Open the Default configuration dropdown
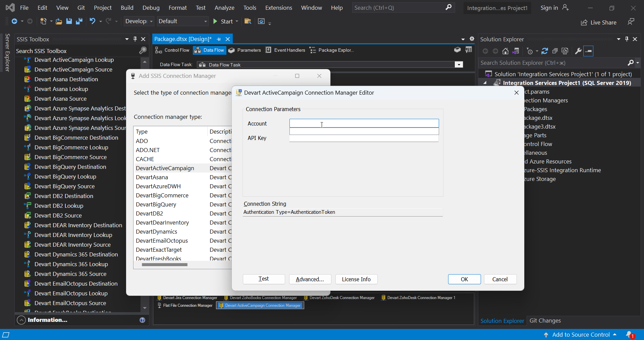The width and height of the screenshot is (644, 340). tap(205, 21)
